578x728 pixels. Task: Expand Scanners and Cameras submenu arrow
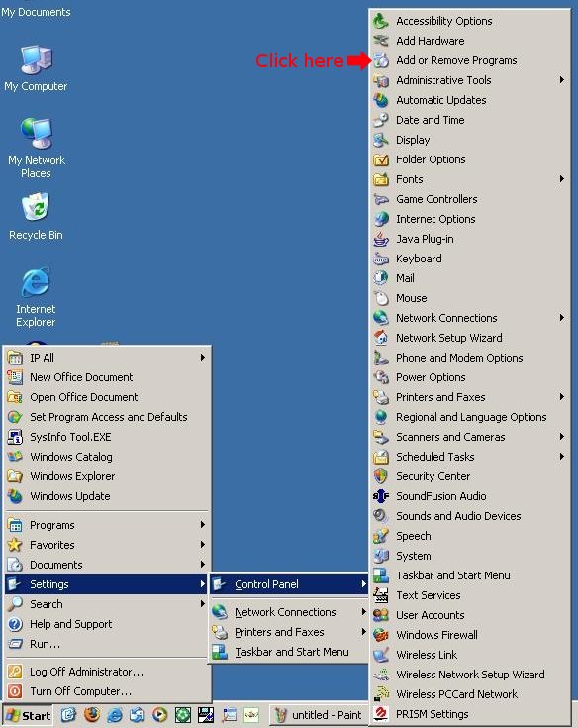click(x=562, y=437)
